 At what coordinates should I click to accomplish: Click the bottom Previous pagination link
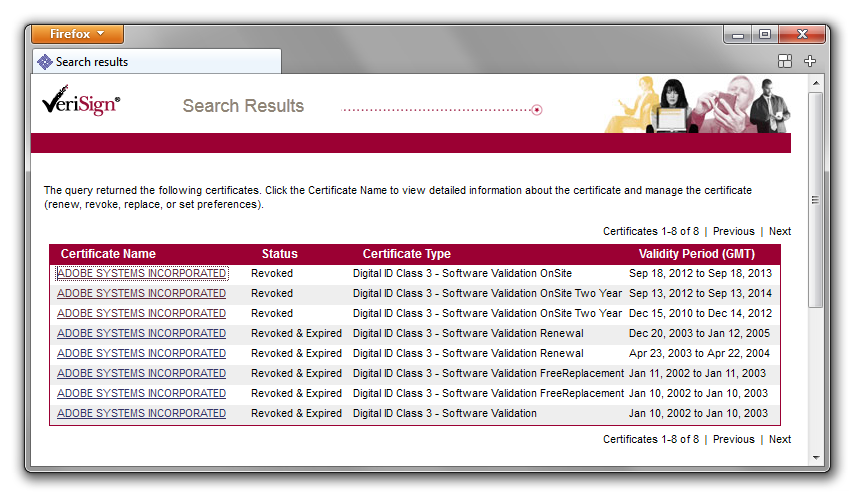pos(734,440)
